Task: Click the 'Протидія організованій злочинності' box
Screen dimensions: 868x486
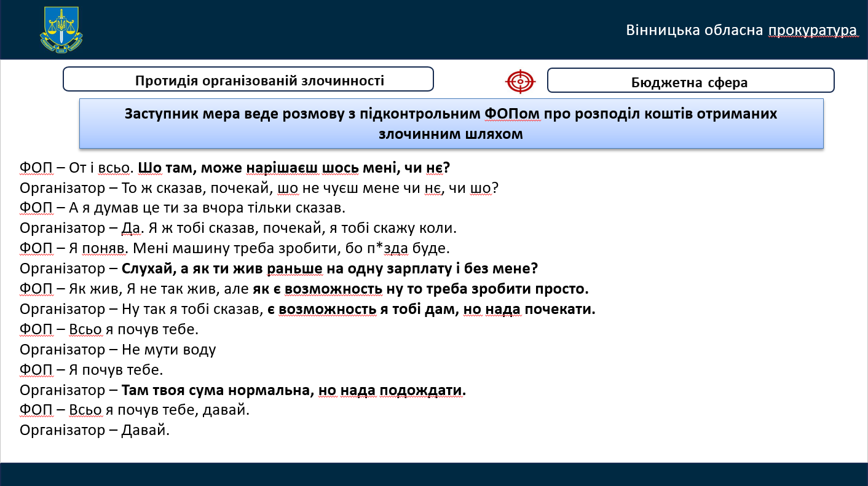Action: (x=248, y=80)
